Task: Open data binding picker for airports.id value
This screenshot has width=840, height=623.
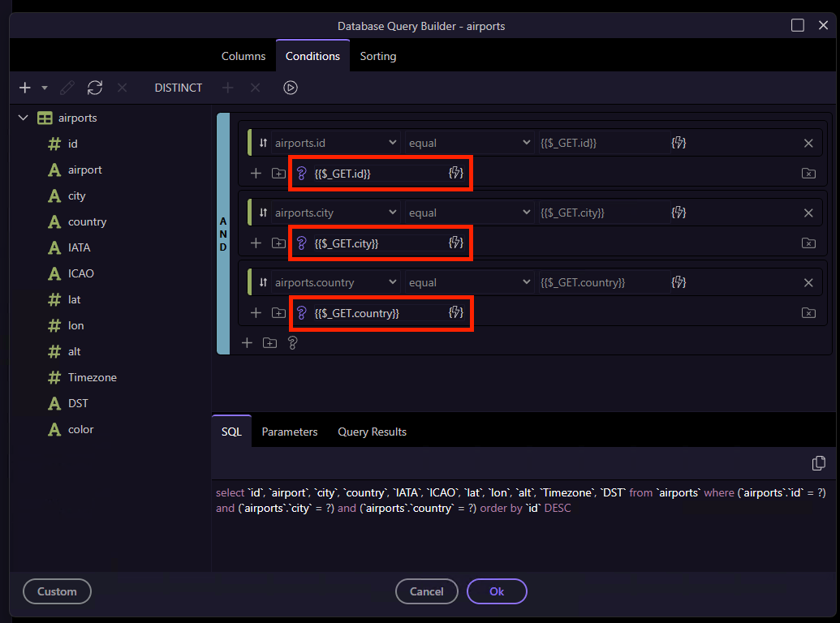Action: point(678,144)
